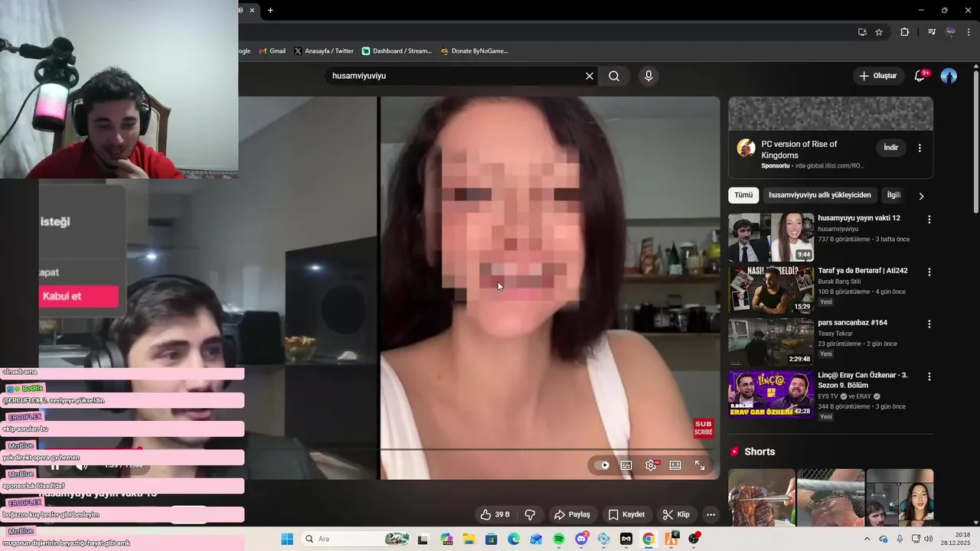Open File Explorer from the taskbar

[469, 539]
